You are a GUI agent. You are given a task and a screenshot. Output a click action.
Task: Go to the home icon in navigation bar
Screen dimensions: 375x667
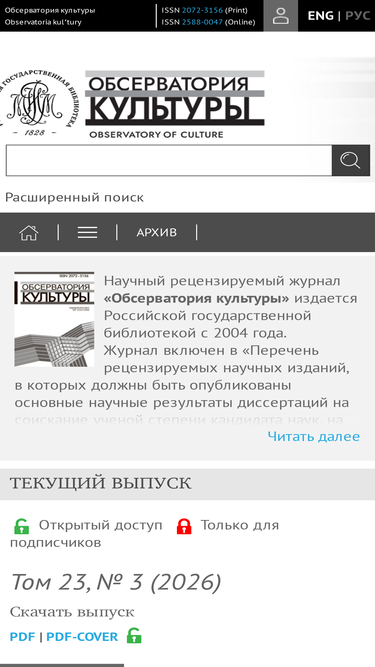28,233
